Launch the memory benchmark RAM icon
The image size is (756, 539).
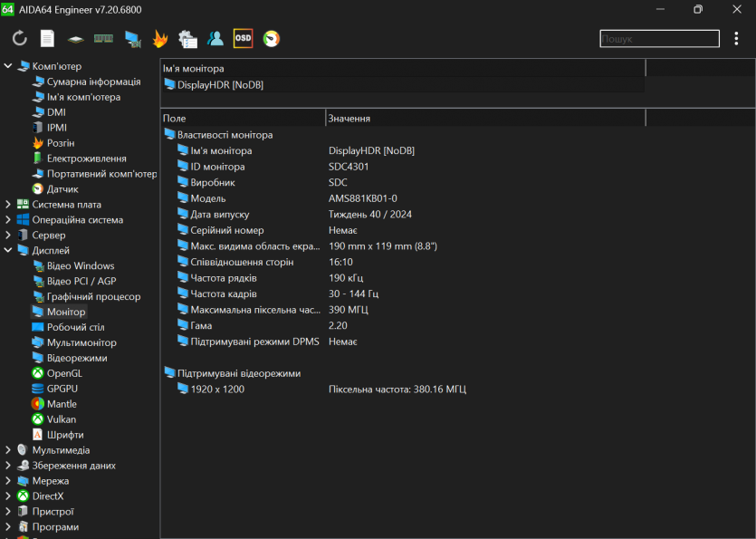tap(104, 39)
